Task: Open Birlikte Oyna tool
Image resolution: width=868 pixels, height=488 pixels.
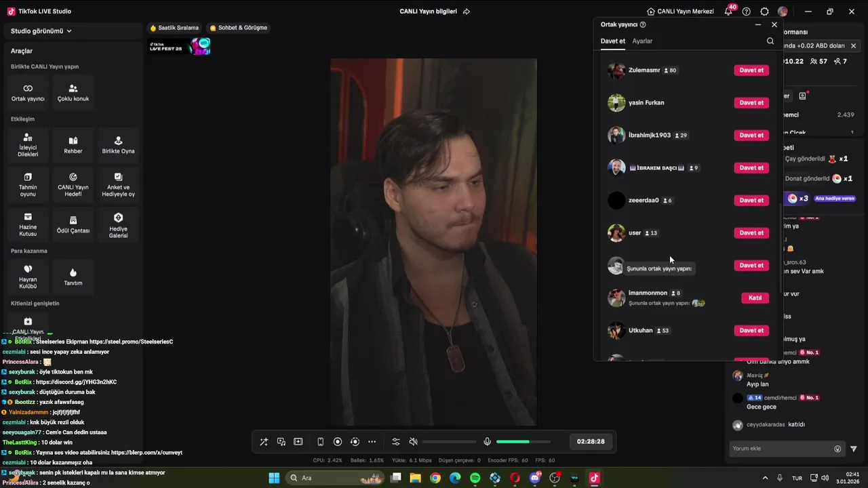Action: tap(118, 145)
